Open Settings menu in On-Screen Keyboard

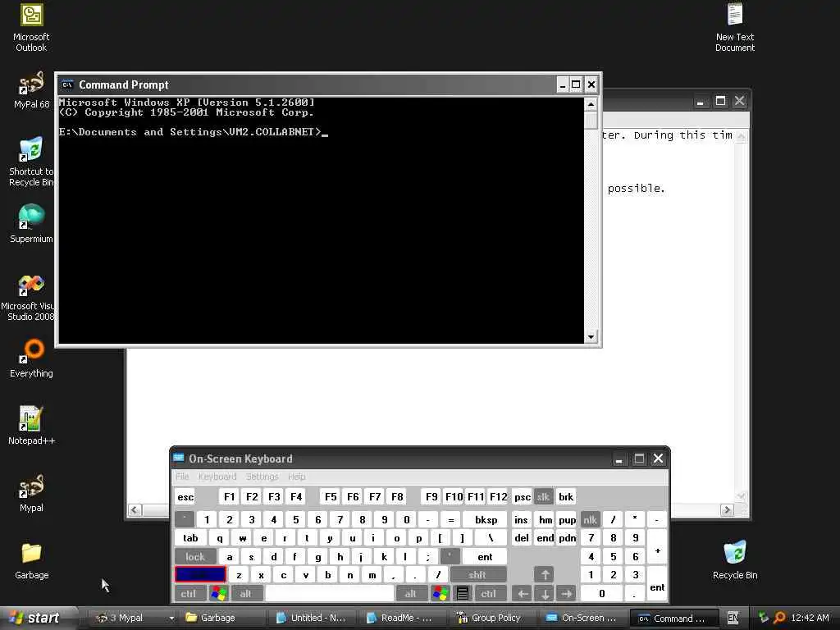262,477
